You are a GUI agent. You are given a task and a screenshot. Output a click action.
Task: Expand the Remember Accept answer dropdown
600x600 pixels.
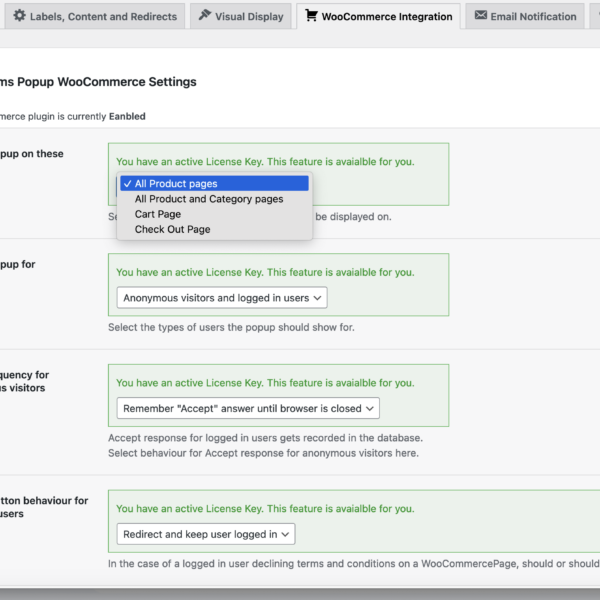pos(248,408)
